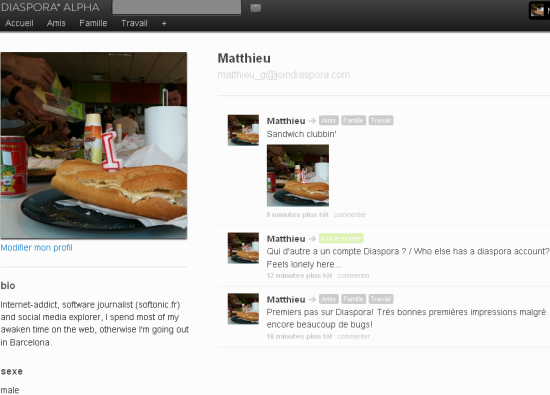Switch to the Amis aspect

click(56, 23)
